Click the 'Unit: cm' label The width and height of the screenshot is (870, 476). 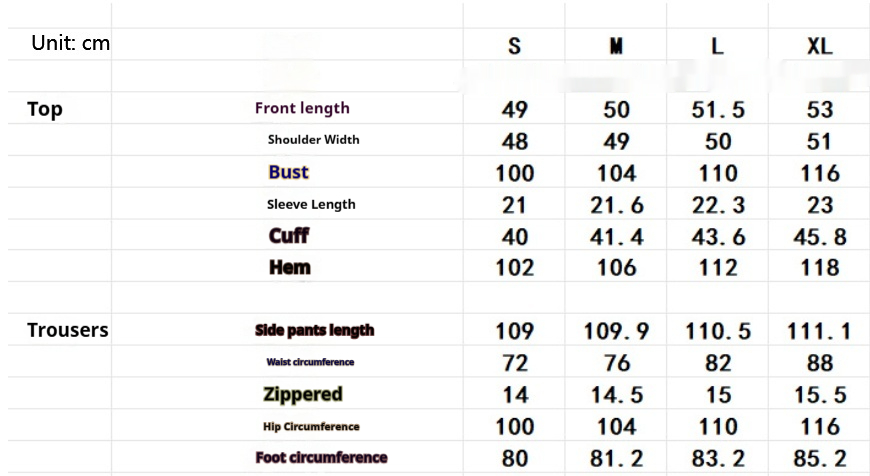coord(71,44)
